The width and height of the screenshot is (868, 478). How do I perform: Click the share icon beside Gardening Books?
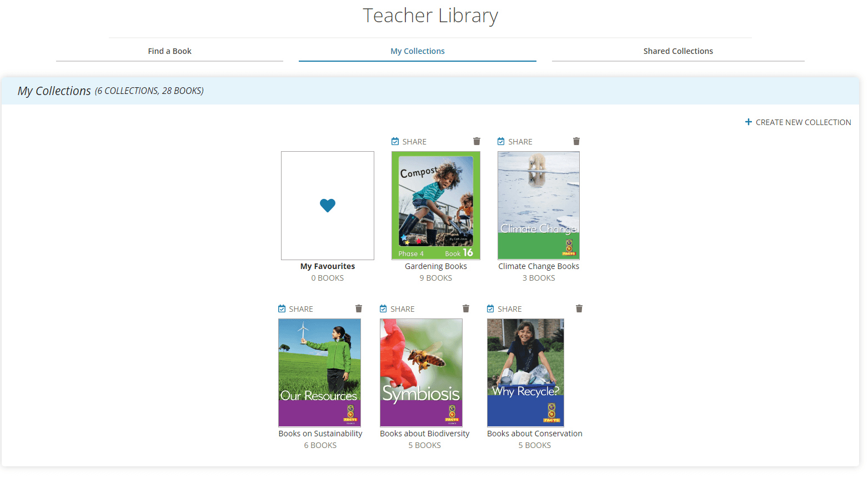pyautogui.click(x=394, y=141)
